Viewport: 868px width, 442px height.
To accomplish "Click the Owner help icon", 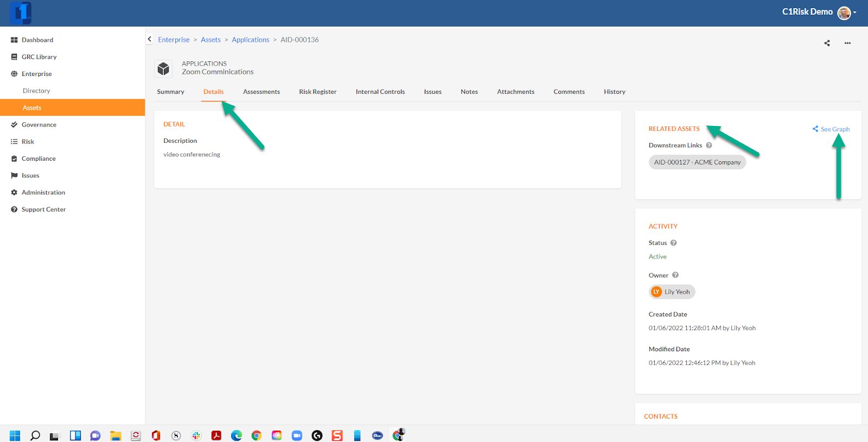I will point(675,275).
